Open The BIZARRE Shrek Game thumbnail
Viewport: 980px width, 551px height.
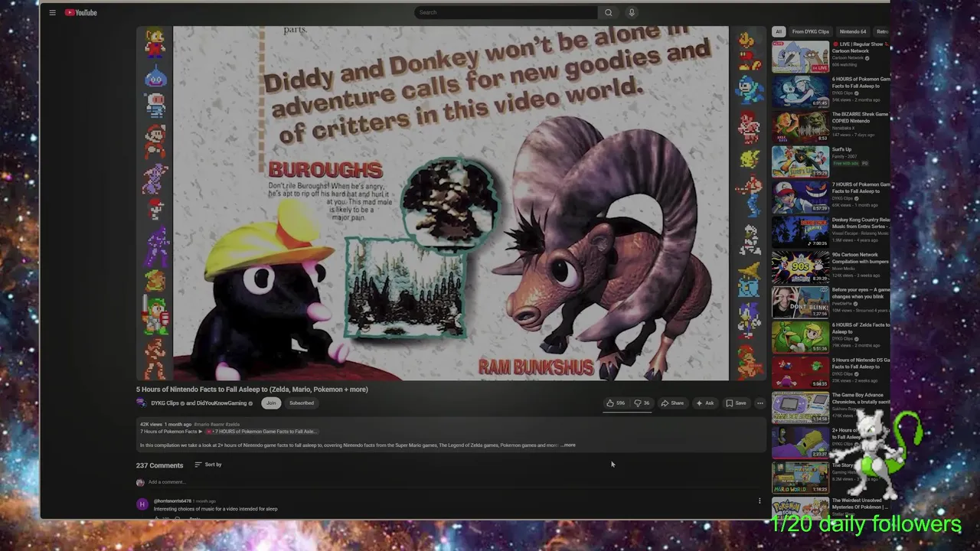click(800, 127)
